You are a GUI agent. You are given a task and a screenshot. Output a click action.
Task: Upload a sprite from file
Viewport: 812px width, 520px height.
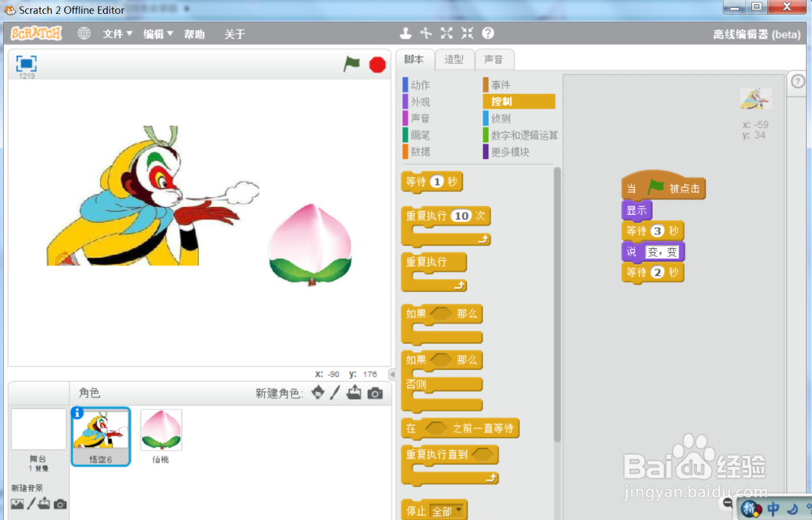[x=354, y=393]
